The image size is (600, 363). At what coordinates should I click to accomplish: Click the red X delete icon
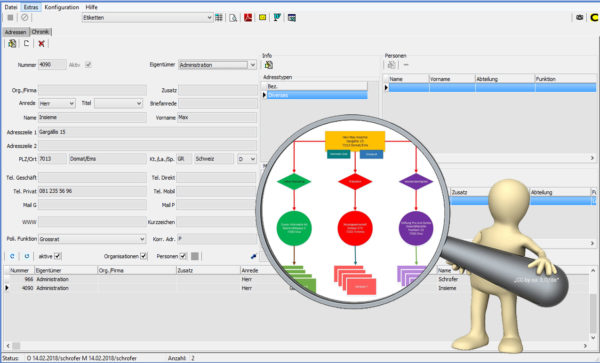(x=41, y=44)
